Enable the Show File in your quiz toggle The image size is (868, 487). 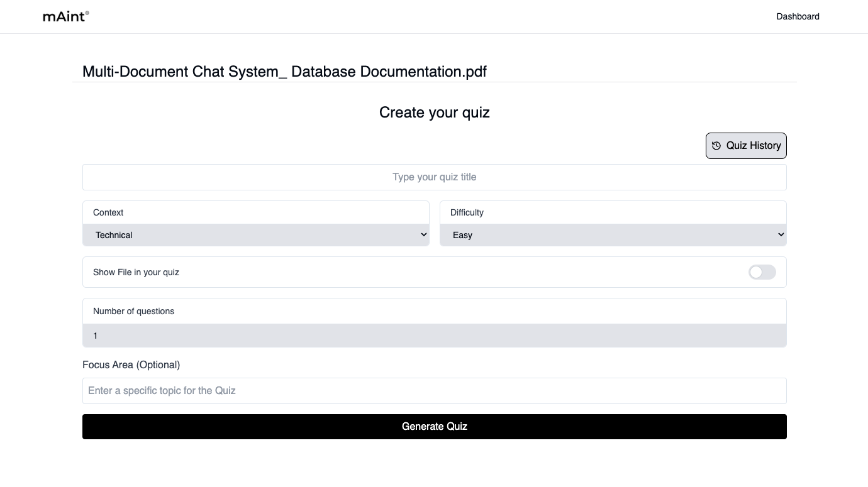[x=762, y=272]
